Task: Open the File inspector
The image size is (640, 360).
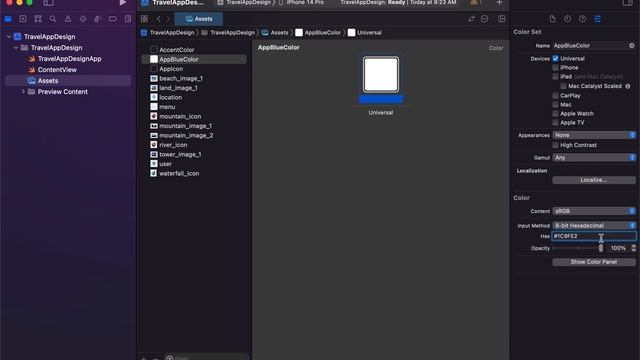Action: 552,19
